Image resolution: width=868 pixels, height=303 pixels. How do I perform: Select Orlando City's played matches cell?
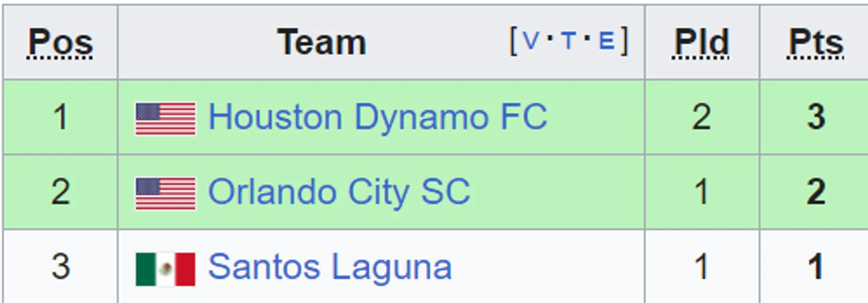[x=702, y=192]
